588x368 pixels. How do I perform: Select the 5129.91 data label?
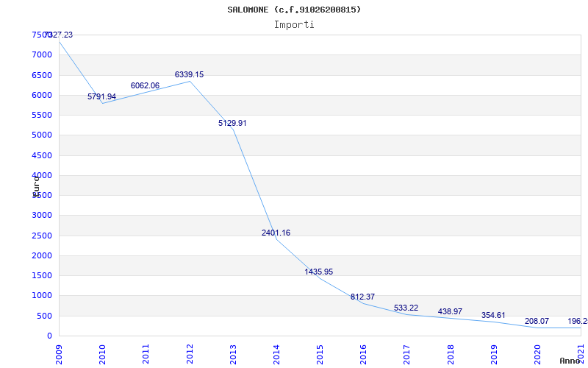click(232, 123)
